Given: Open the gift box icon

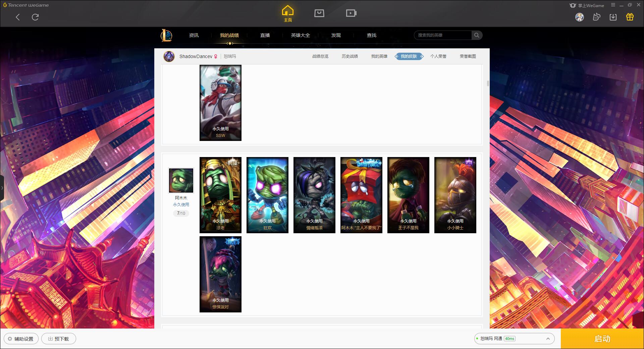Looking at the screenshot, I should [x=630, y=17].
